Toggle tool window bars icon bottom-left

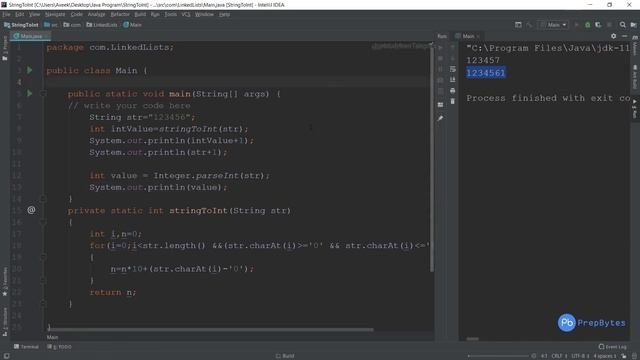6,356
